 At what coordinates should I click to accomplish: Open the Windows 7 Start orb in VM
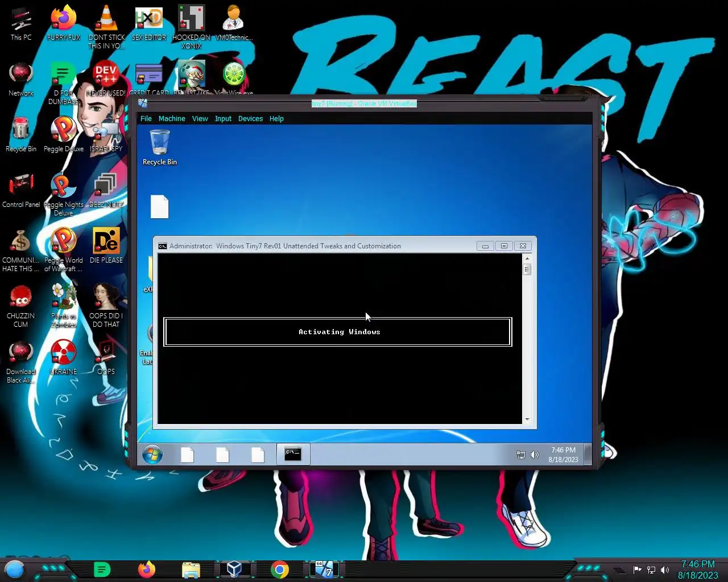pyautogui.click(x=152, y=455)
